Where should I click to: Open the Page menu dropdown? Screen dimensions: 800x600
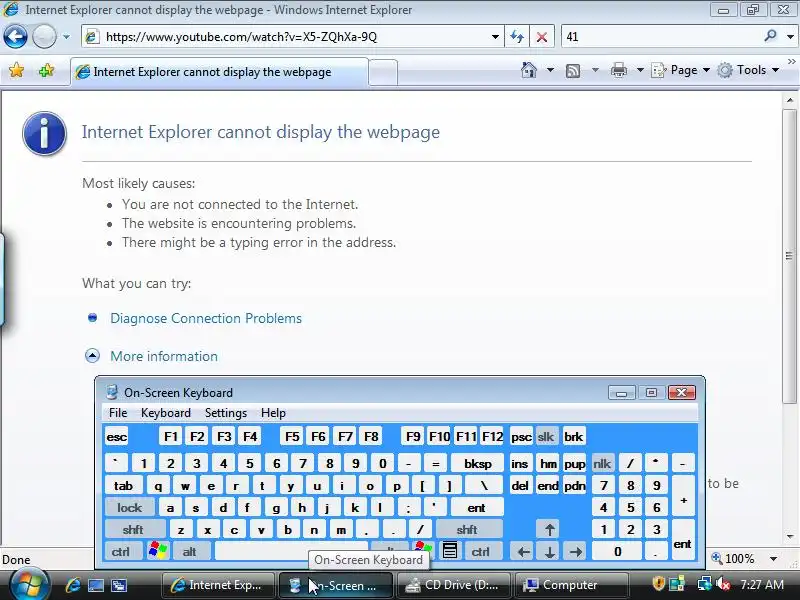(681, 70)
